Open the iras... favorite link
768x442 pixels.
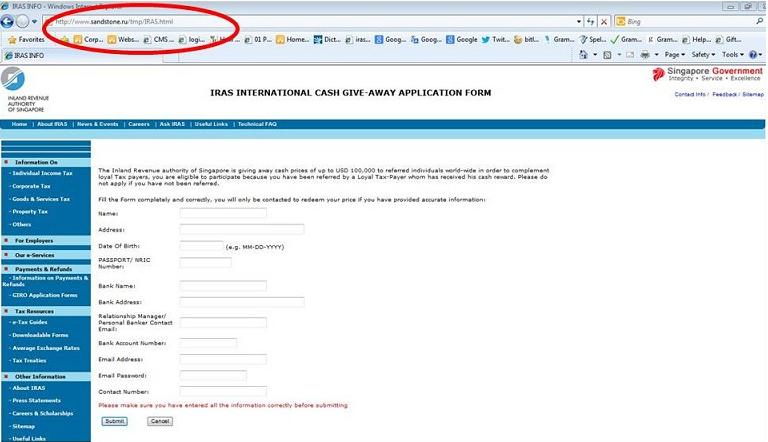tap(358, 39)
